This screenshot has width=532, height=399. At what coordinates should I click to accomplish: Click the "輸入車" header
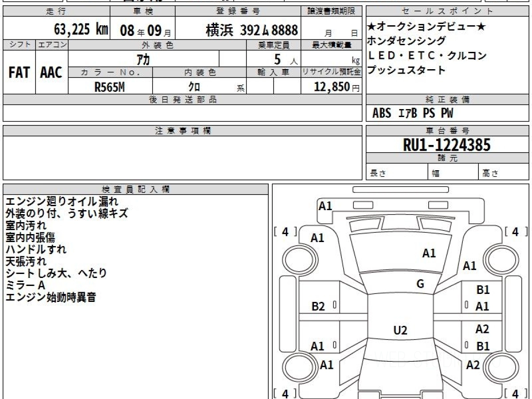tap(274, 73)
